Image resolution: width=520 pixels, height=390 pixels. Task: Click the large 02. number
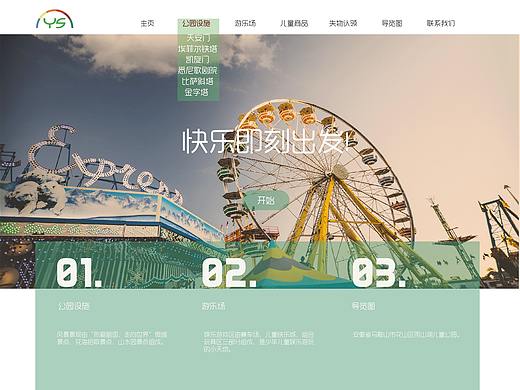tap(230, 272)
